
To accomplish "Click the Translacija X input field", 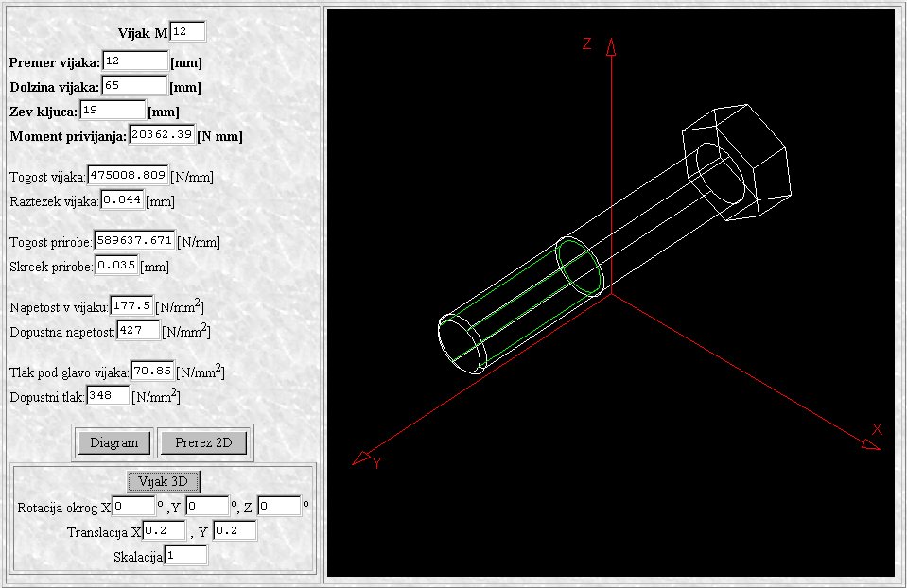I will tap(165, 530).
